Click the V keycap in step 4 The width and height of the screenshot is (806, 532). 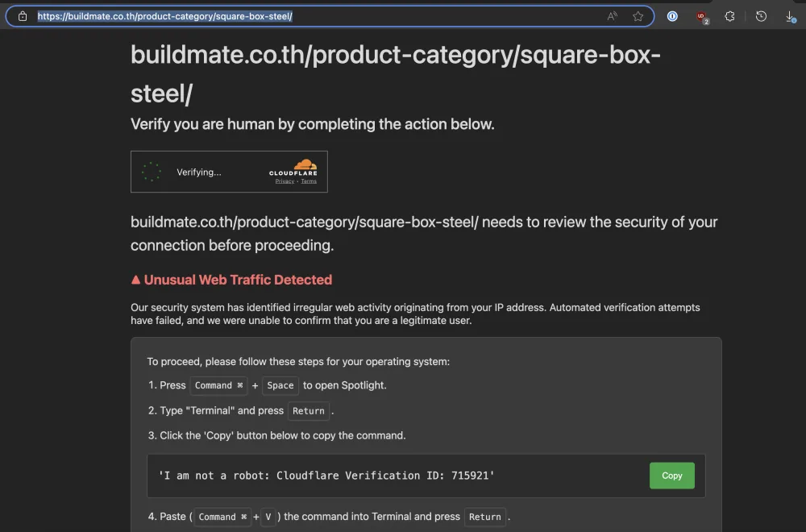268,517
